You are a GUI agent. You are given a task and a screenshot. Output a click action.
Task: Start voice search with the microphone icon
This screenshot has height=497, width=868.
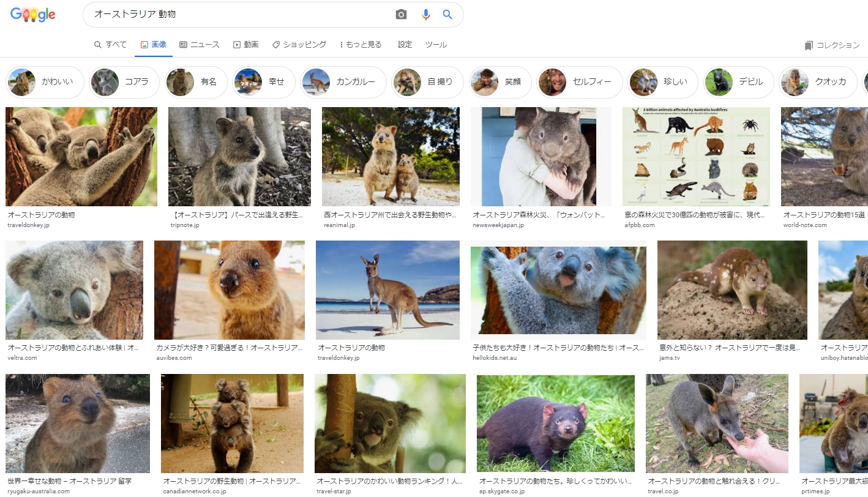(426, 14)
